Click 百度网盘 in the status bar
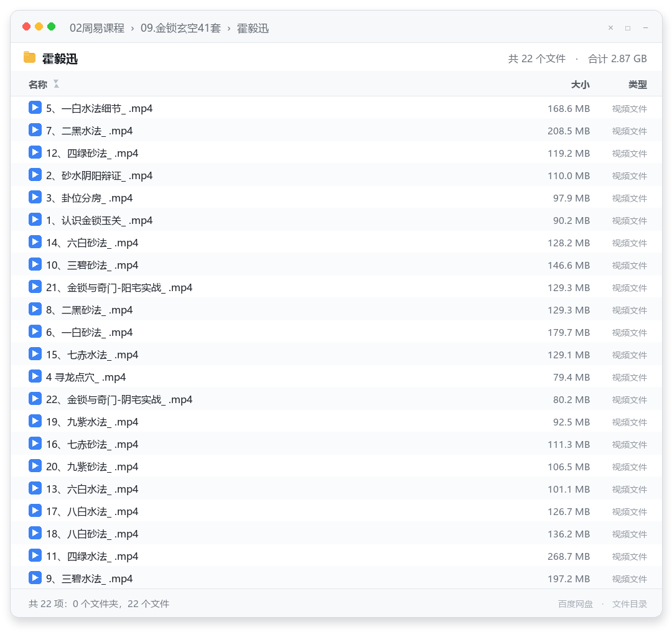The width and height of the screenshot is (672, 632). pos(576,604)
